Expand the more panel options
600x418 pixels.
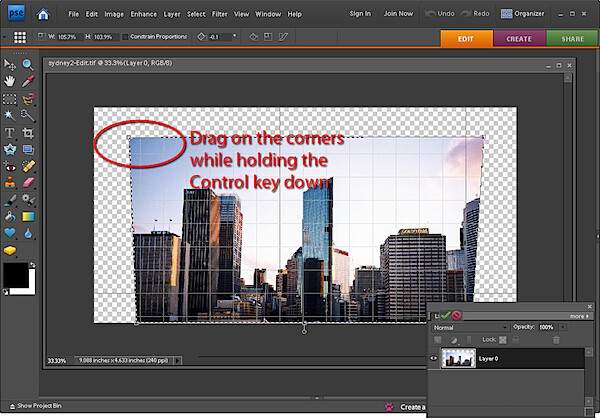point(581,316)
